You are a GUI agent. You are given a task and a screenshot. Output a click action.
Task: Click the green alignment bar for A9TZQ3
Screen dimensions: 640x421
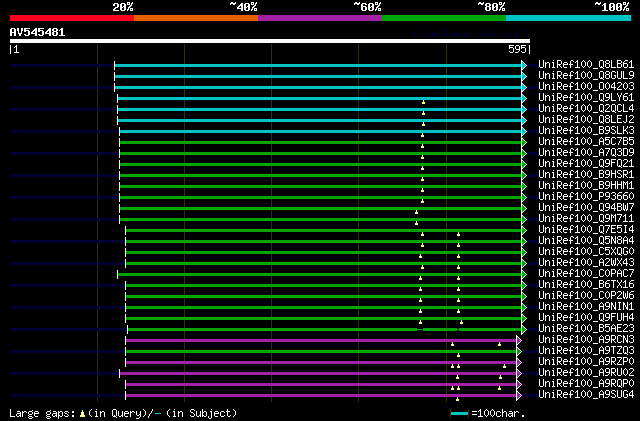coord(321,352)
